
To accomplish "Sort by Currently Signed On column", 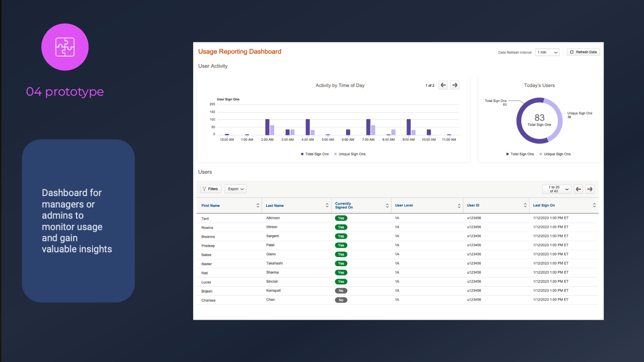I will (387, 206).
